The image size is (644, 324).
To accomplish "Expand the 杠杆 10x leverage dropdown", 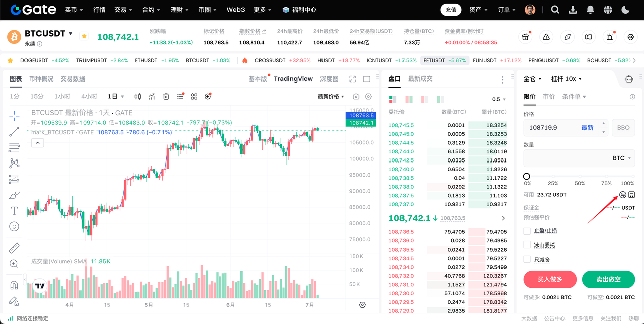I will 566,79.
